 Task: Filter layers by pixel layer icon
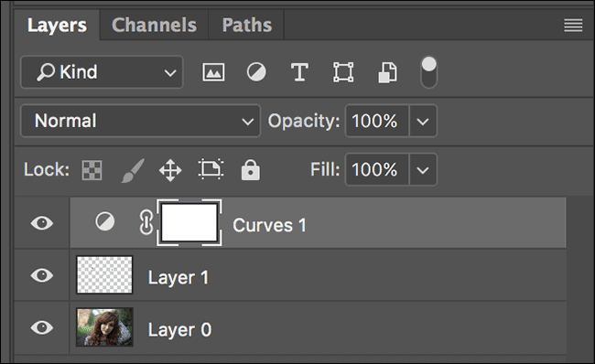213,72
